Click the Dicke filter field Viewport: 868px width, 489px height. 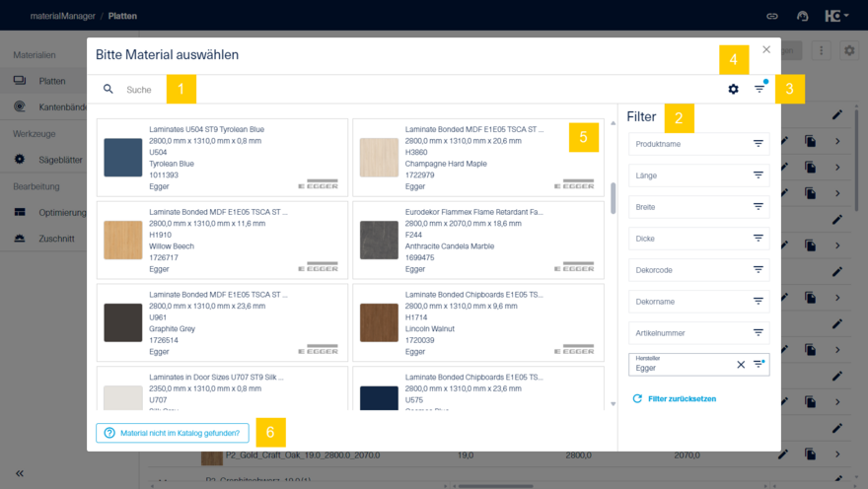(698, 239)
